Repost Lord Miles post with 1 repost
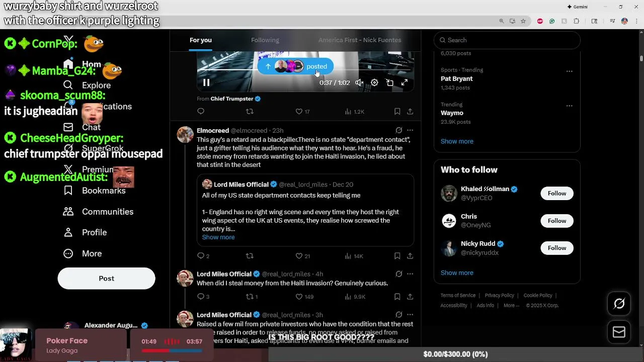This screenshot has width=644, height=362. [252, 297]
